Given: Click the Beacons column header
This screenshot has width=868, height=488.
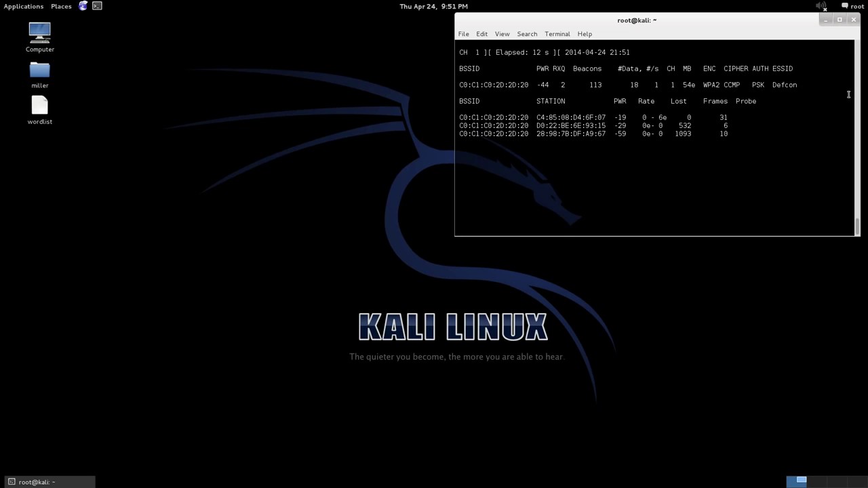Looking at the screenshot, I should pyautogui.click(x=587, y=68).
